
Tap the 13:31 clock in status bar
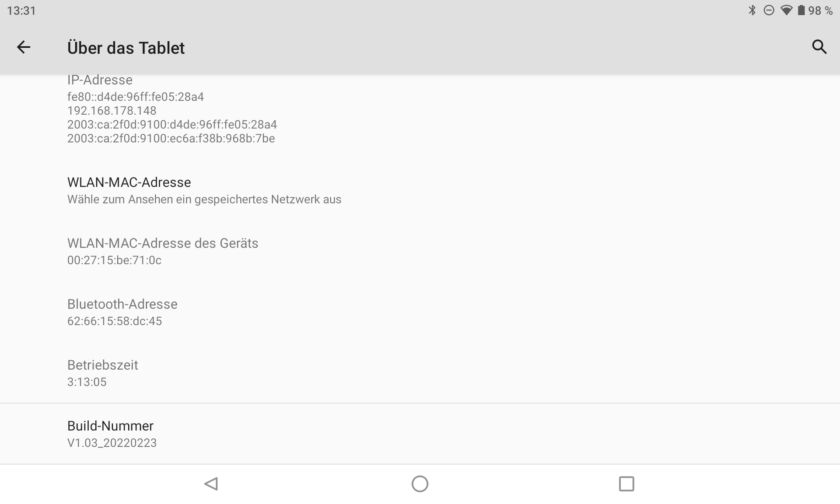(x=21, y=10)
